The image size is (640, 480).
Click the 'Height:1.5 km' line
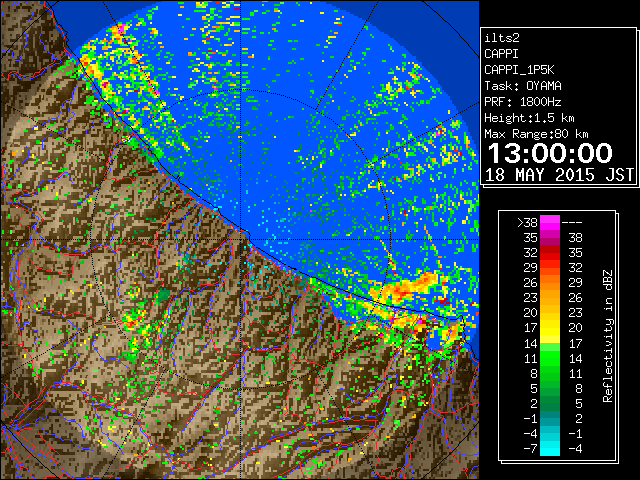(x=529, y=118)
